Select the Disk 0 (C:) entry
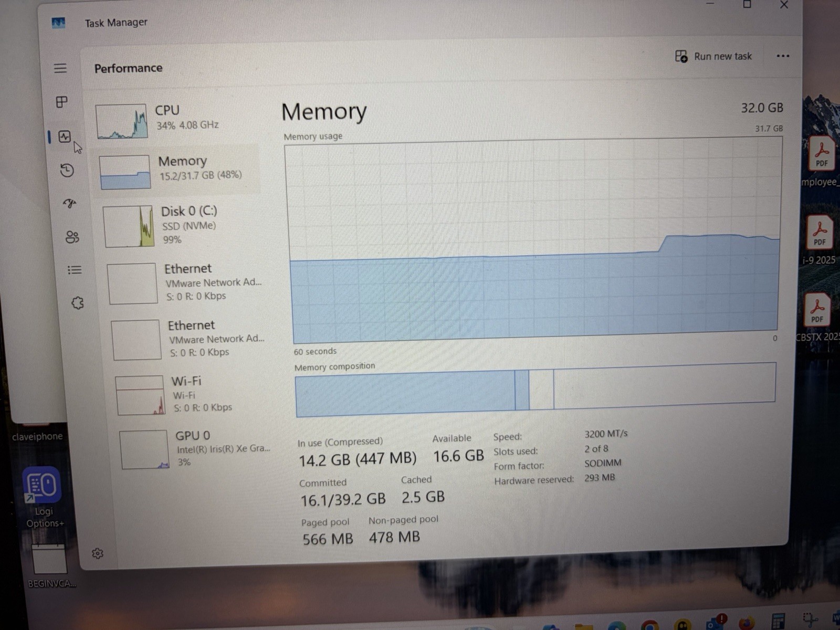This screenshot has height=630, width=840. [181, 226]
